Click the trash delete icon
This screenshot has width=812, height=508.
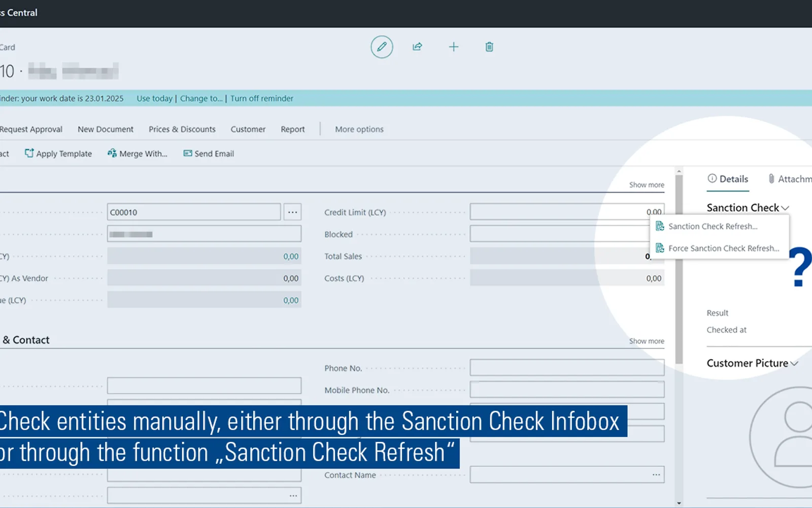click(489, 47)
